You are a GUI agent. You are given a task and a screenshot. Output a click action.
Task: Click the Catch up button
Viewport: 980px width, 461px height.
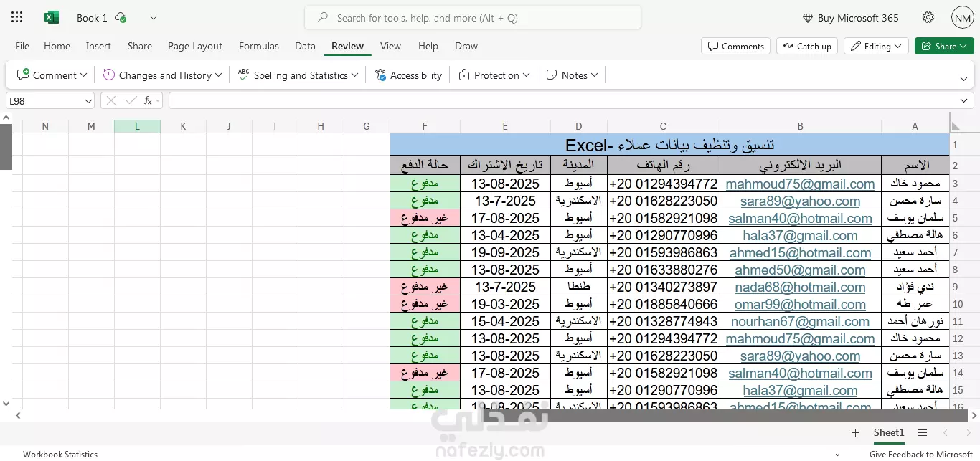[806, 46]
